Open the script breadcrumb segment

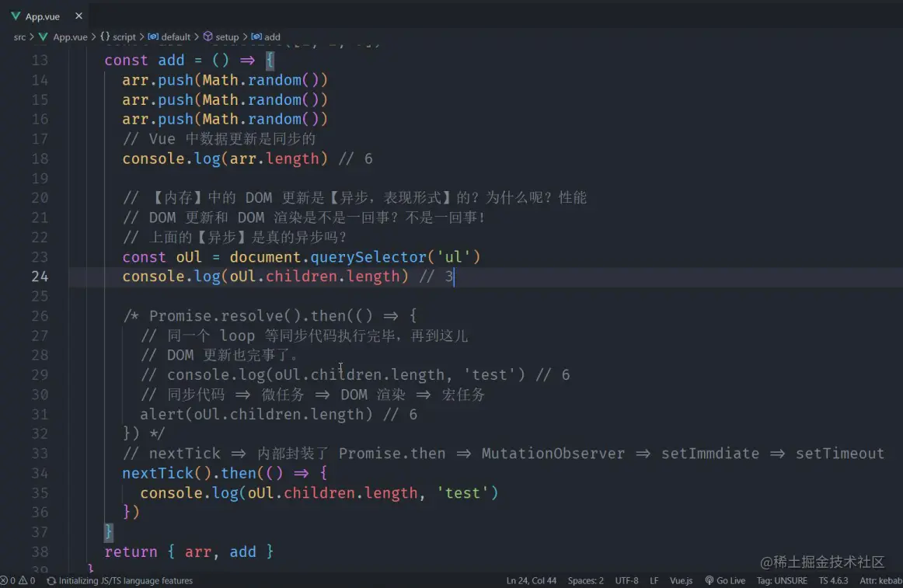pos(124,37)
